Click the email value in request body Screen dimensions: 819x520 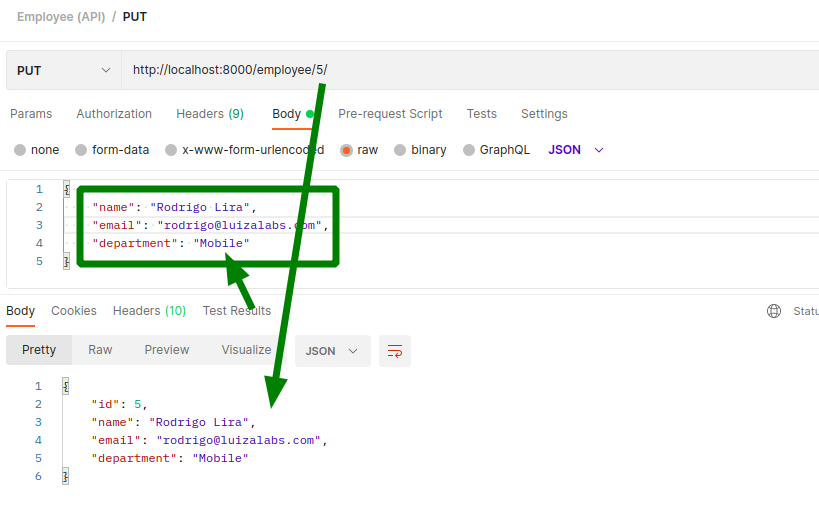[239, 226]
